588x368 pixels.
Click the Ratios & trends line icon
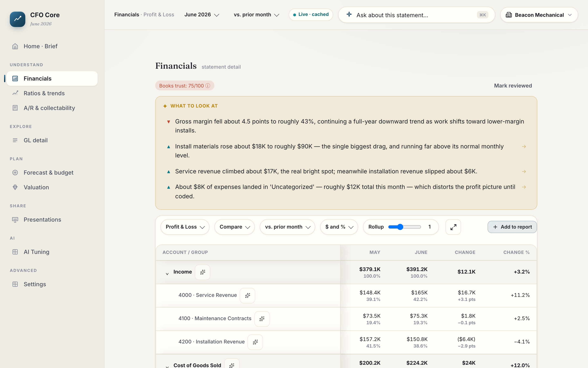click(15, 93)
